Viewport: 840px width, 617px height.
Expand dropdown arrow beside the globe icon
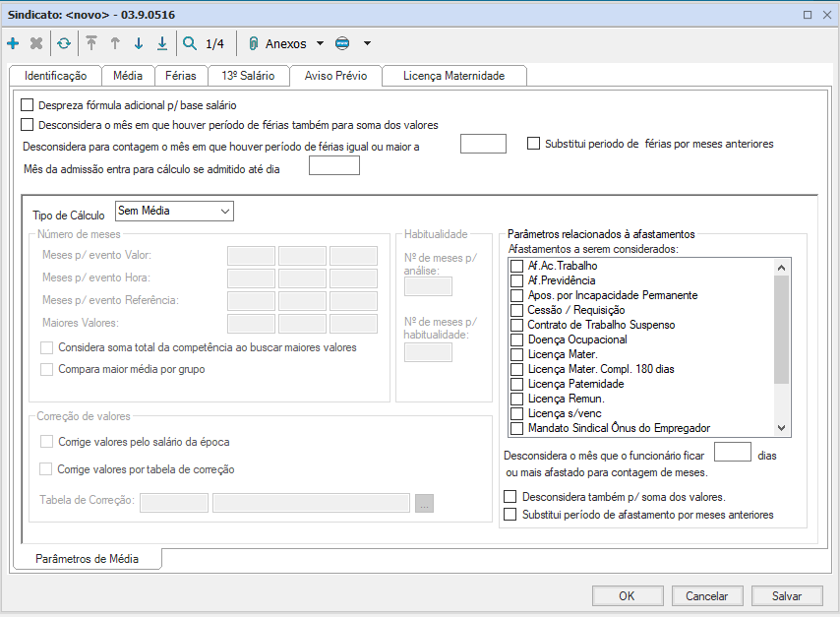point(367,43)
